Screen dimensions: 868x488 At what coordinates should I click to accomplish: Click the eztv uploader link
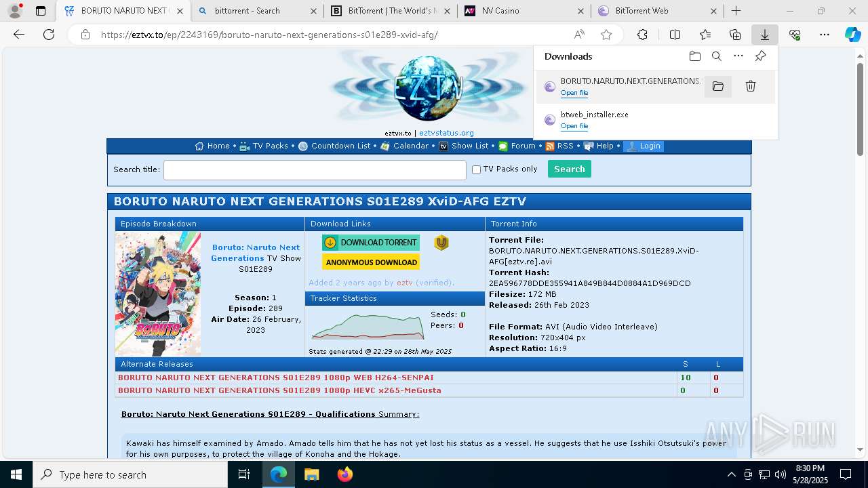(405, 283)
